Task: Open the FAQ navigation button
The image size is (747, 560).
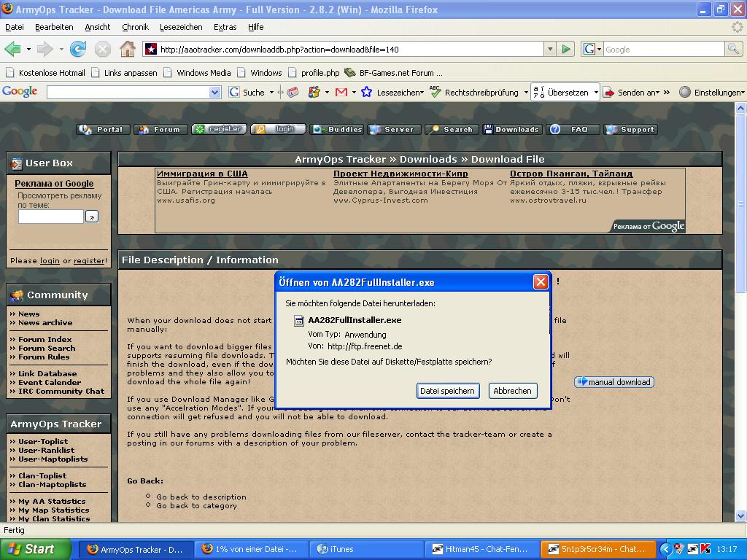Action: 573,130
